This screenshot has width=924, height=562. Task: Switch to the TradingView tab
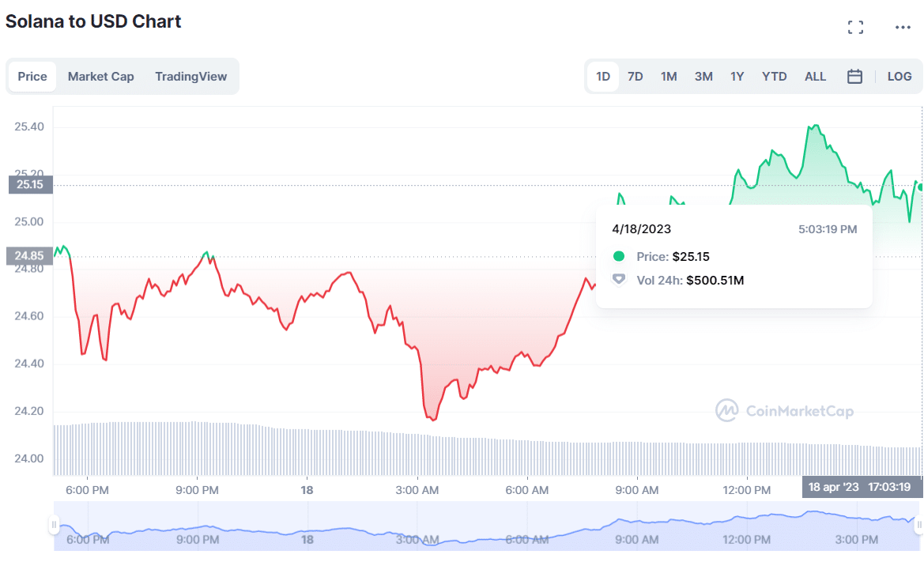point(191,77)
